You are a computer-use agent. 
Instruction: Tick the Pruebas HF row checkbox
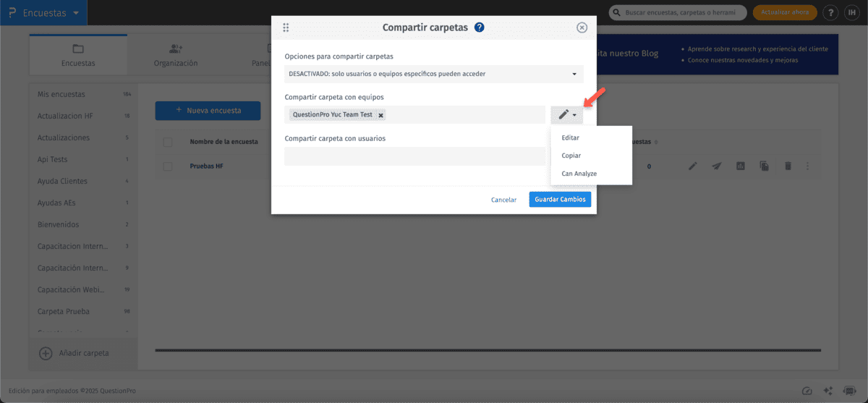click(168, 166)
